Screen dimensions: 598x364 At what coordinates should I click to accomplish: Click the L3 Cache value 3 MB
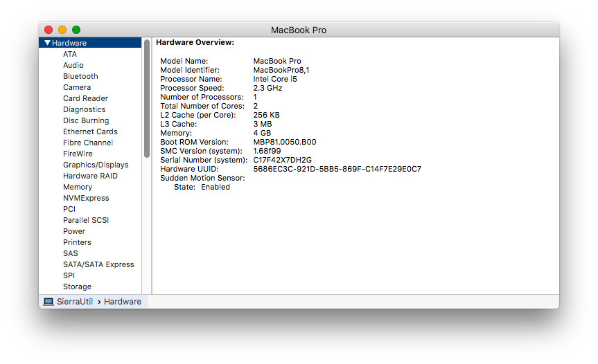[x=263, y=124]
